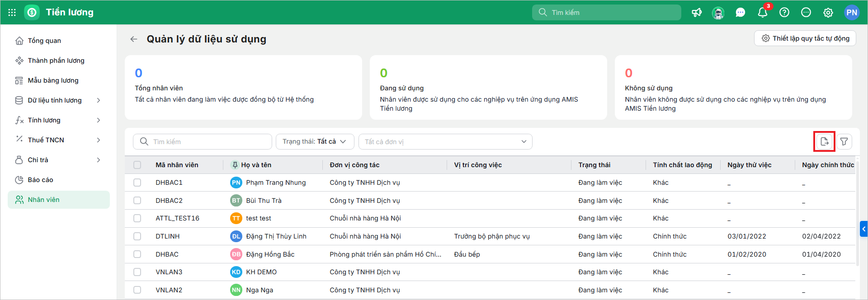
Task: Click the Tiền lương logo icon
Action: 32,13
